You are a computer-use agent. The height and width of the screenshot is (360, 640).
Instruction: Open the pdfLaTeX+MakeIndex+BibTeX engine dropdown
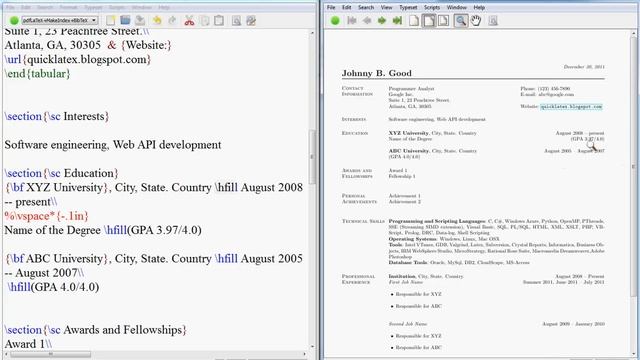point(60,20)
